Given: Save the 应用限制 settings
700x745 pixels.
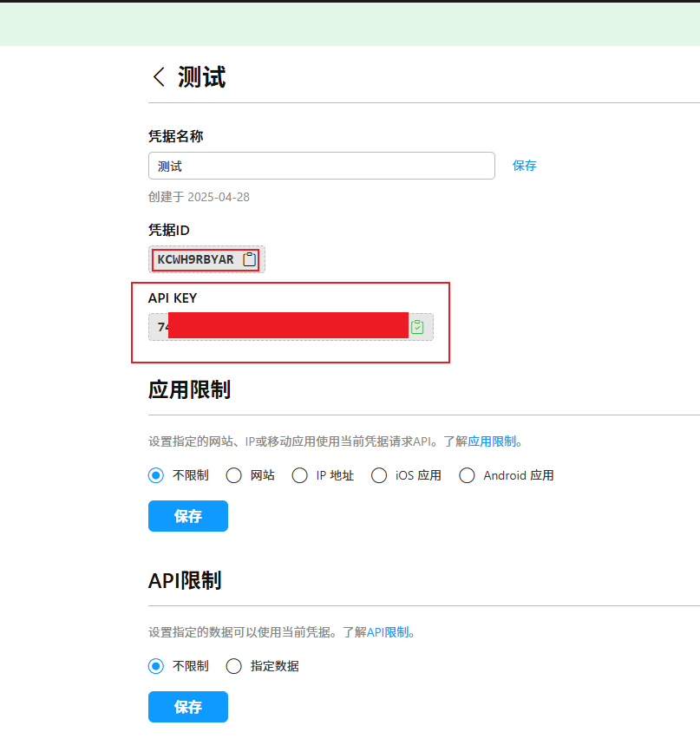Looking at the screenshot, I should click(188, 516).
